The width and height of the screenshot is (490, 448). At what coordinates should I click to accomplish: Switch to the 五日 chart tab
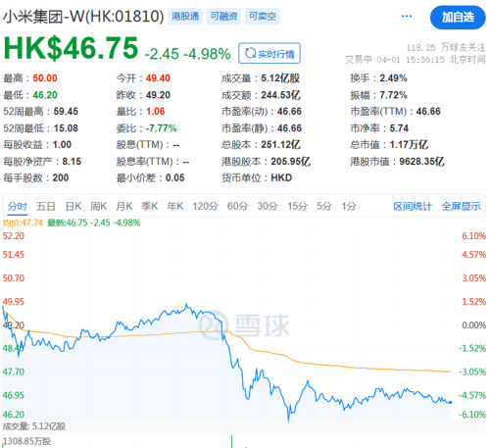click(x=46, y=206)
